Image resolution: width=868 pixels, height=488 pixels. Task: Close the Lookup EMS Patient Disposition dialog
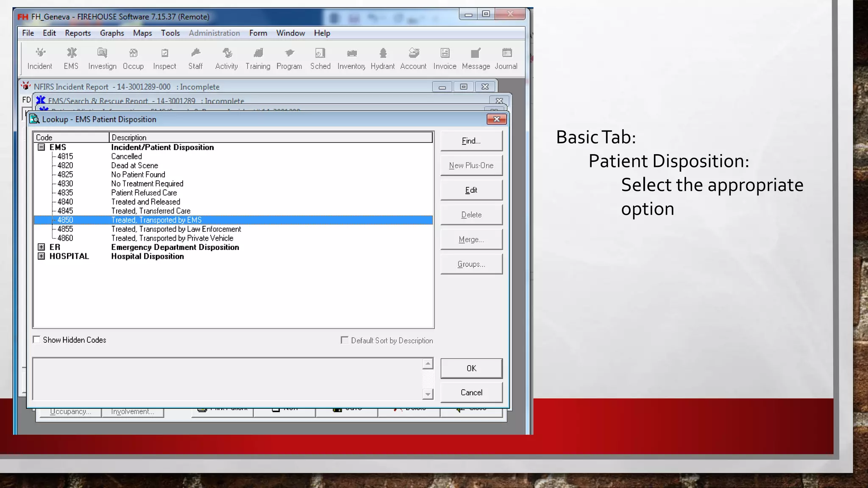point(497,119)
